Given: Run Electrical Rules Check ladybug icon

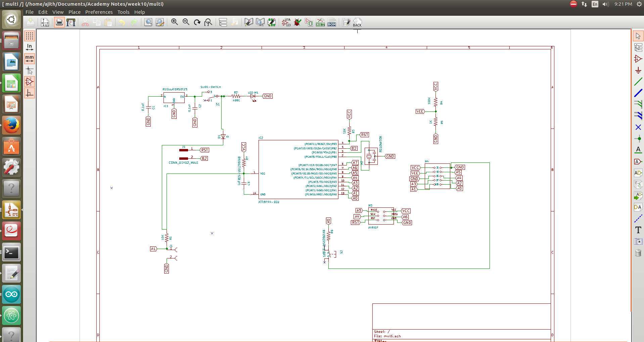Looking at the screenshot, I should (x=297, y=22).
